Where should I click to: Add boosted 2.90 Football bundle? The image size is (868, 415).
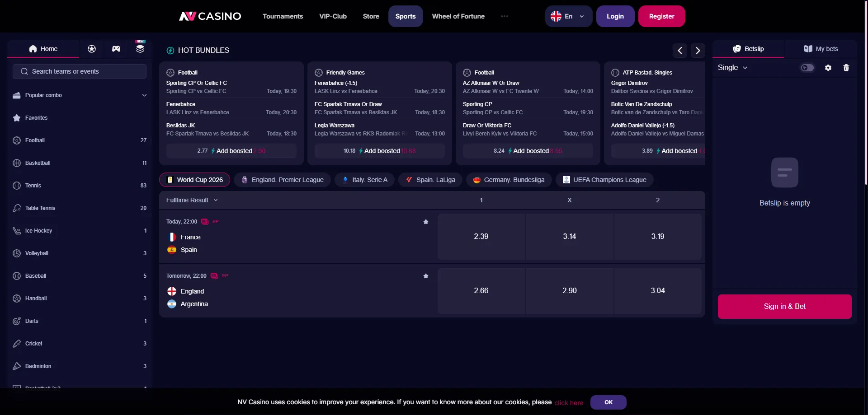[x=231, y=151]
